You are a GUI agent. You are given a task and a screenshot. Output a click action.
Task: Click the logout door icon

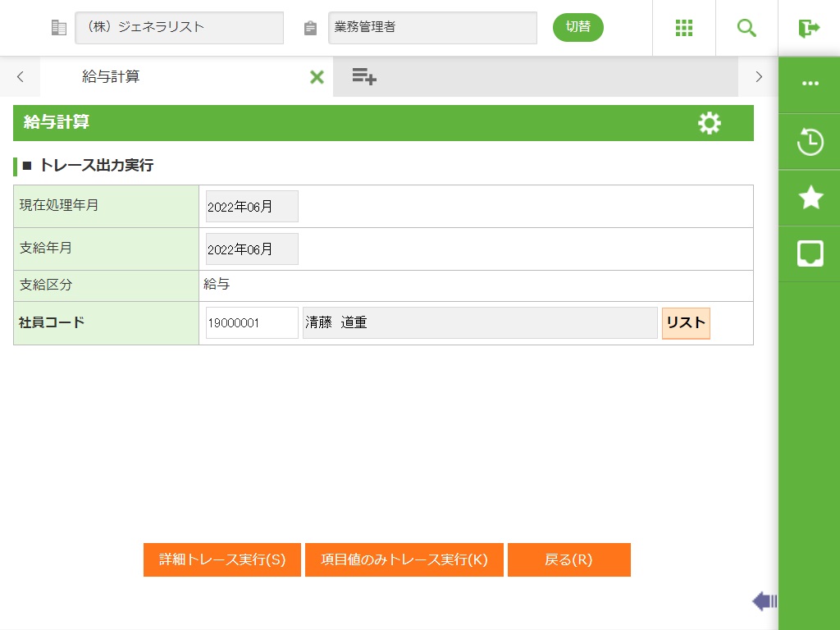pos(809,28)
